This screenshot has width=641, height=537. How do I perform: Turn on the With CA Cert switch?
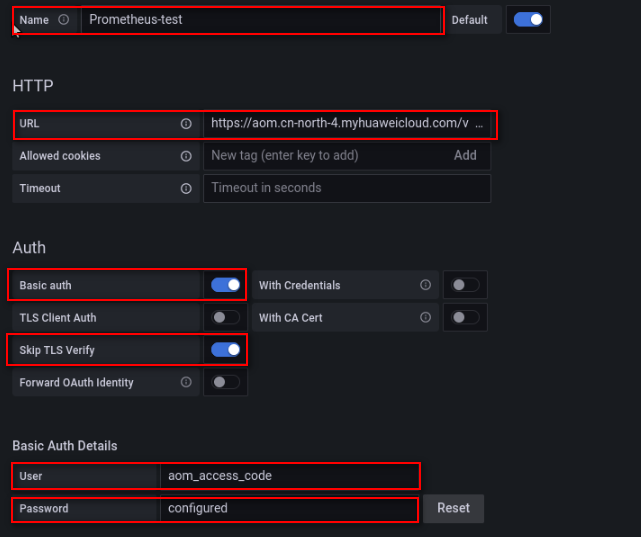[x=465, y=317]
